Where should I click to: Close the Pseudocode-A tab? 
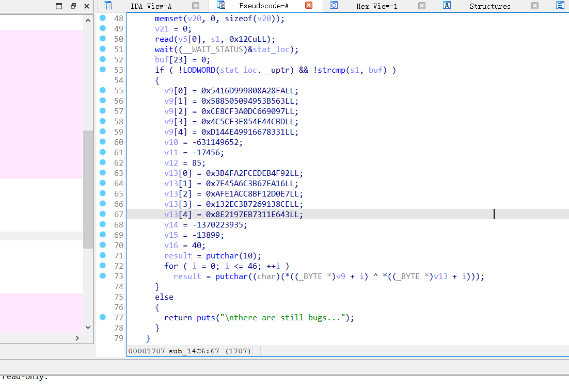click(308, 6)
